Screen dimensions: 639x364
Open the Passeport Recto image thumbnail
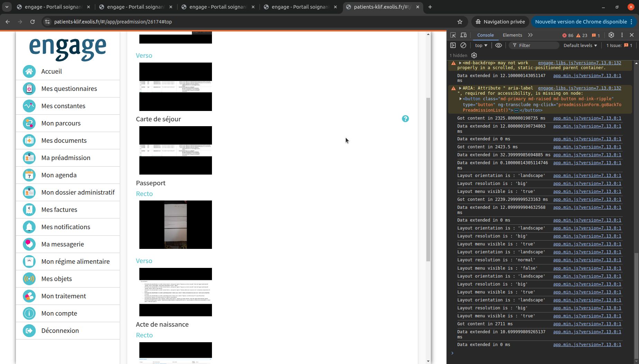(176, 225)
